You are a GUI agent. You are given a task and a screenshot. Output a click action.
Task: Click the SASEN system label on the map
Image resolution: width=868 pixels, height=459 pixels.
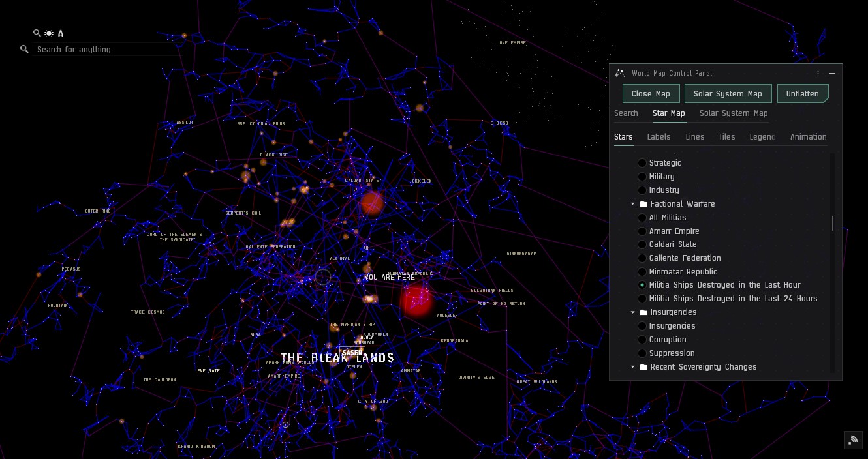tap(352, 353)
